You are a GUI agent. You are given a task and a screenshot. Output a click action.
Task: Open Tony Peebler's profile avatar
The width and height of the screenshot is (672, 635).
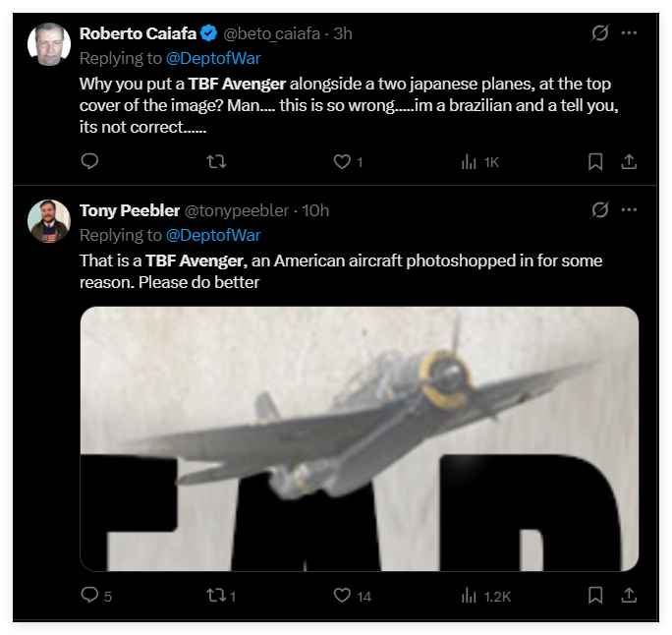[x=48, y=221]
